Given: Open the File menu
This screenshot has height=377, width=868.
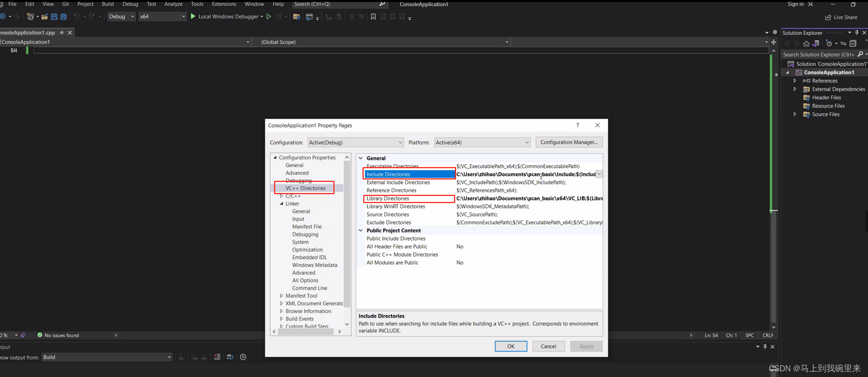Looking at the screenshot, I should (x=12, y=4).
